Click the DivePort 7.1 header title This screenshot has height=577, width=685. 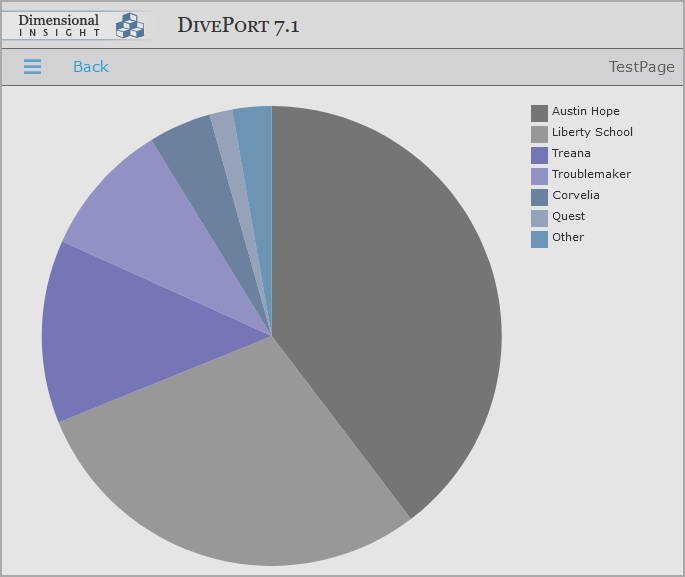tap(238, 26)
